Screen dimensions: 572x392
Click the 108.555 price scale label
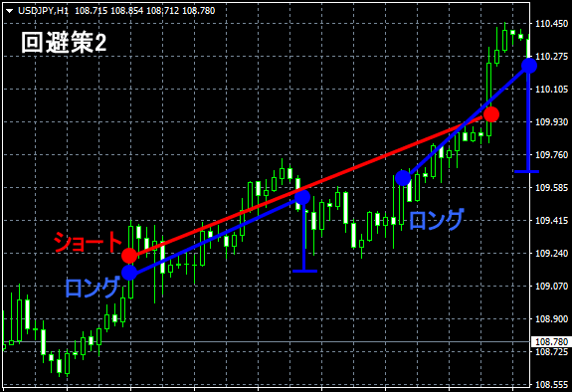click(551, 384)
